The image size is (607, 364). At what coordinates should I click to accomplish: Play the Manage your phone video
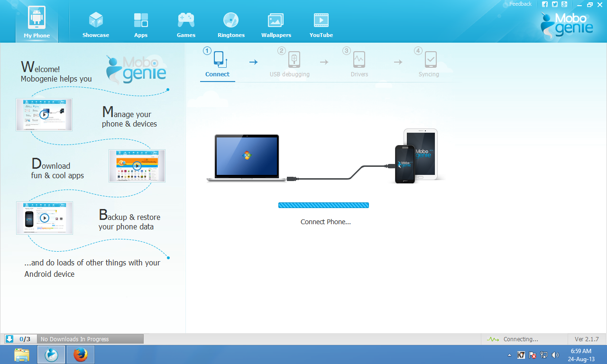coord(44,114)
